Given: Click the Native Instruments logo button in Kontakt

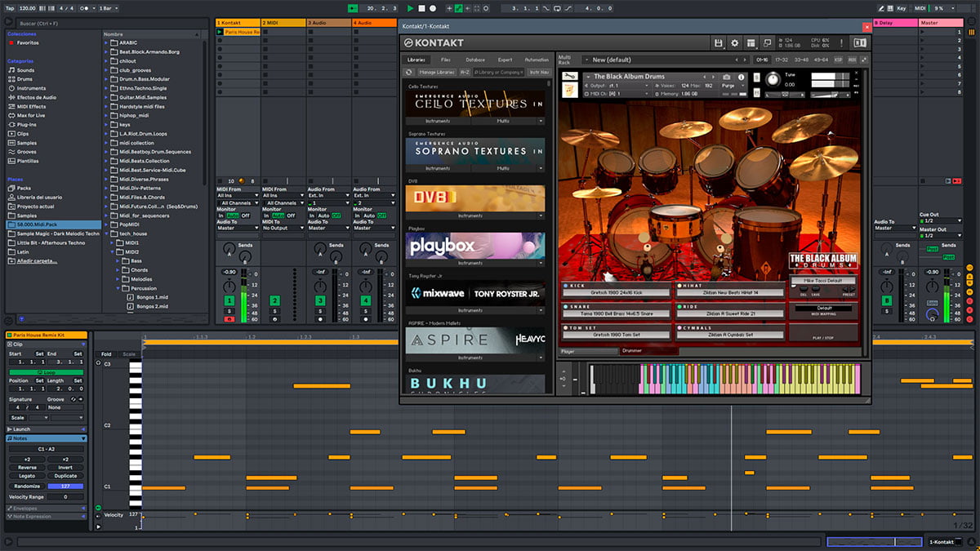Looking at the screenshot, I should pos(859,42).
